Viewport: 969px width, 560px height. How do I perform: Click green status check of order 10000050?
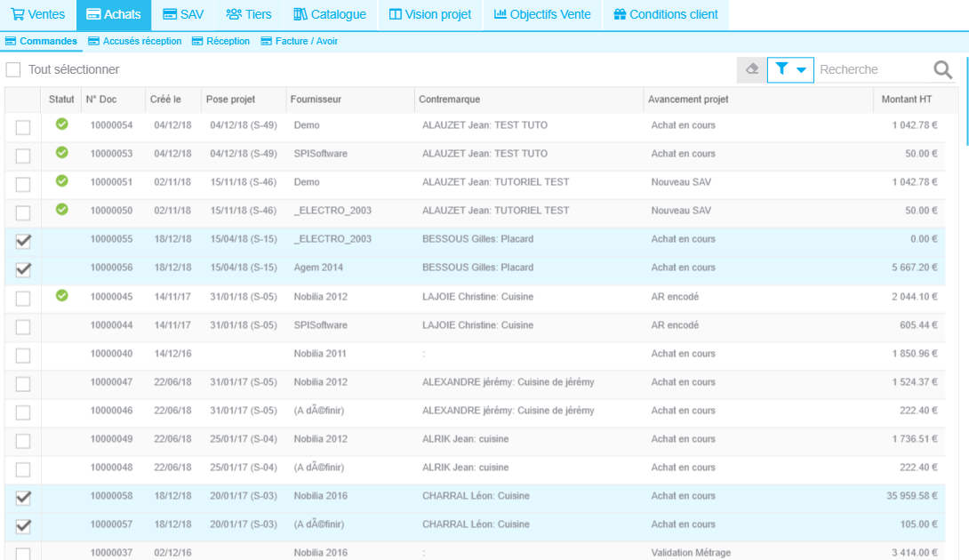tap(62, 210)
